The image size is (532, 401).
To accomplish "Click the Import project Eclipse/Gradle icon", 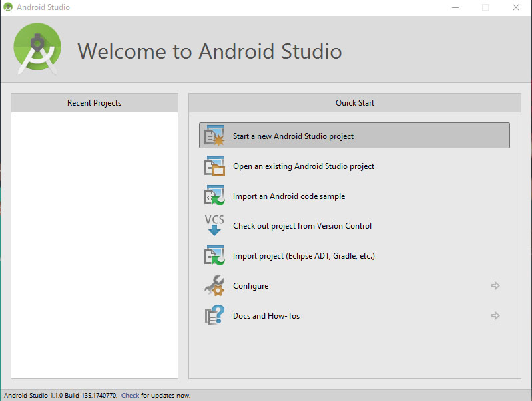I will pyautogui.click(x=214, y=255).
